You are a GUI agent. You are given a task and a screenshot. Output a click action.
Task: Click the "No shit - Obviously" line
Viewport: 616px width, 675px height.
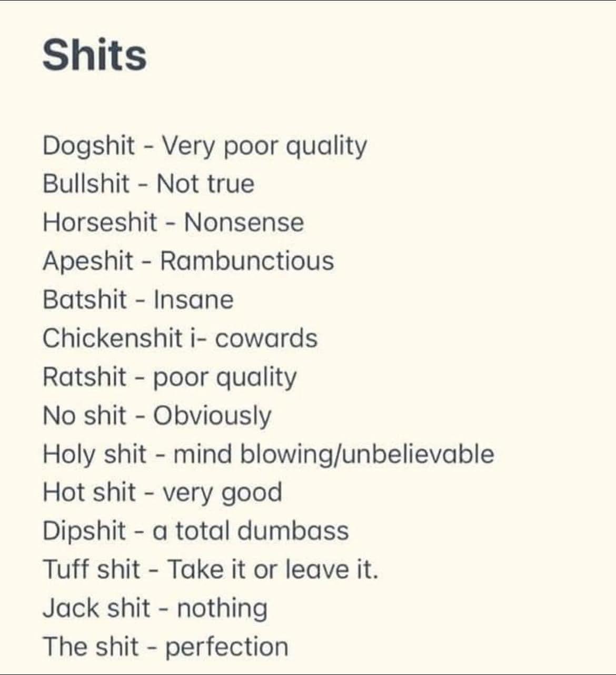[x=157, y=415]
